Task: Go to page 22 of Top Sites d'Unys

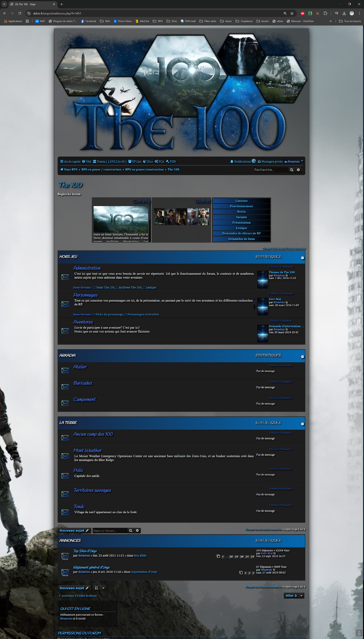Action: pyautogui.click(x=252, y=557)
